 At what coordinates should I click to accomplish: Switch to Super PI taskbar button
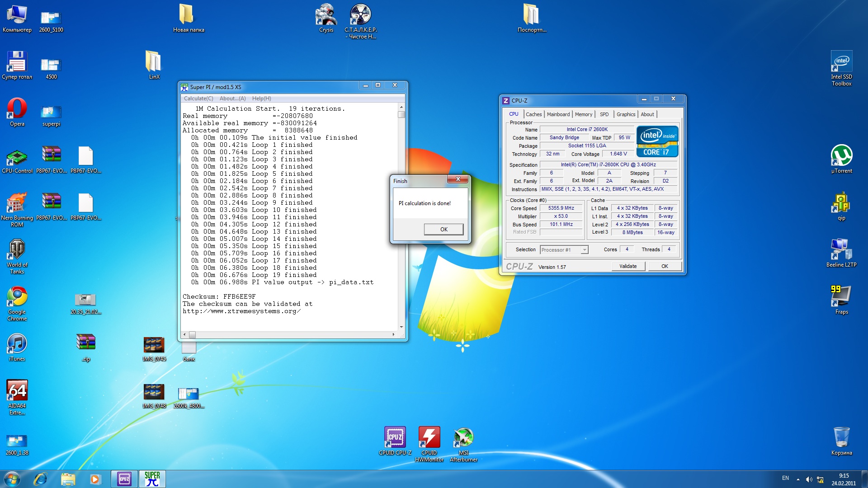pos(152,479)
